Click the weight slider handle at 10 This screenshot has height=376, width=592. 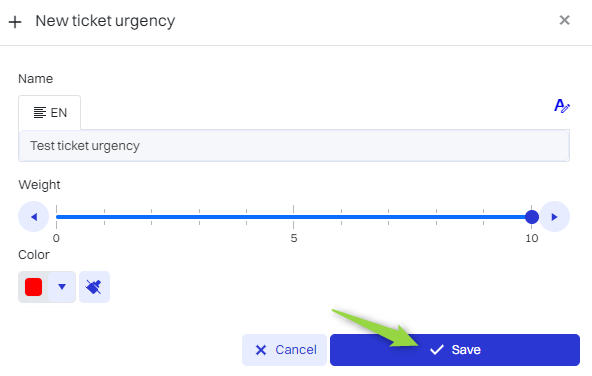(x=532, y=217)
